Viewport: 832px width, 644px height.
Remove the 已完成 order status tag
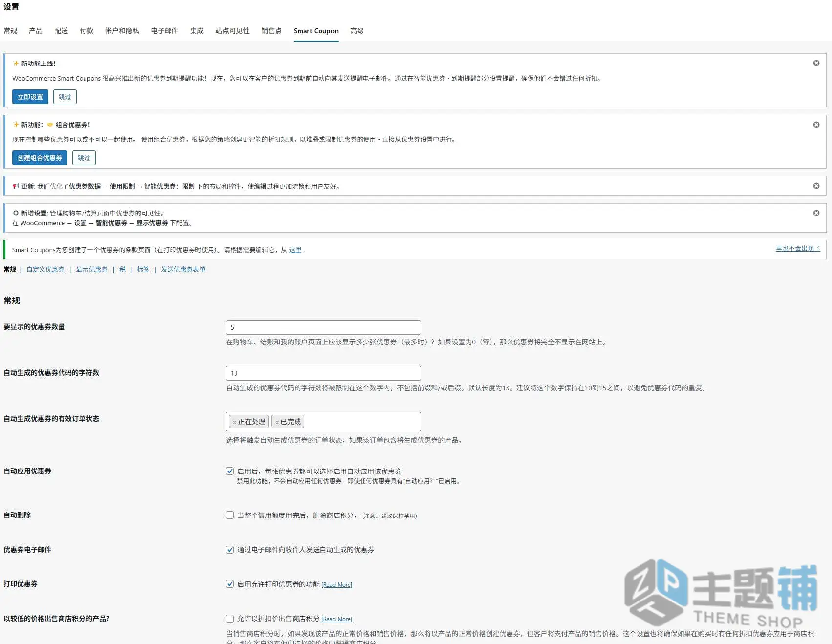pos(277,422)
